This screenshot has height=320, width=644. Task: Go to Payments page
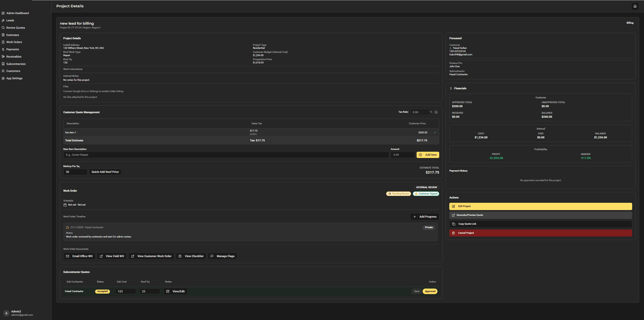coord(13,49)
